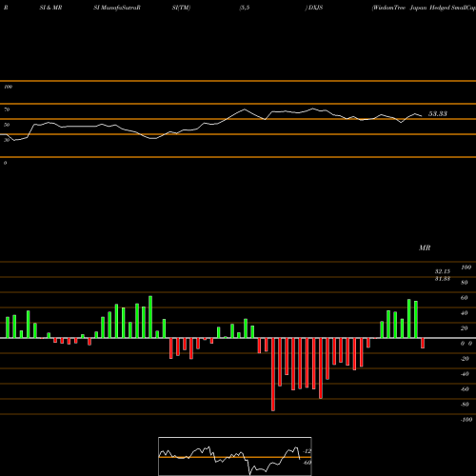Select the 'DXJS' ticker symbol text
This screenshot has width=476, height=476.
point(315,8)
